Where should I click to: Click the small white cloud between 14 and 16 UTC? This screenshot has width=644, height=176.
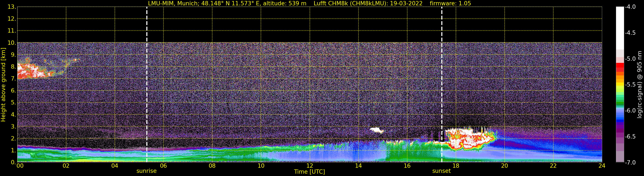[377, 130]
